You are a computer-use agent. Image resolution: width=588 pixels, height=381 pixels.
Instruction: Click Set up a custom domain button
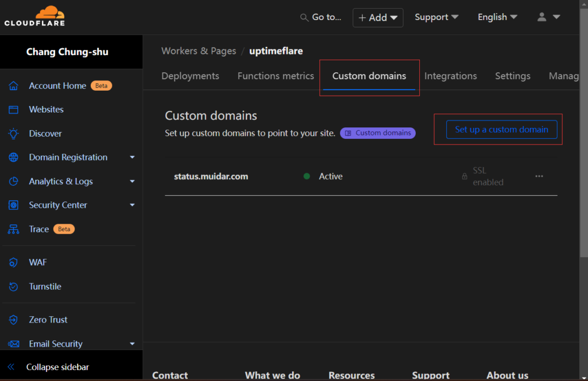click(501, 130)
